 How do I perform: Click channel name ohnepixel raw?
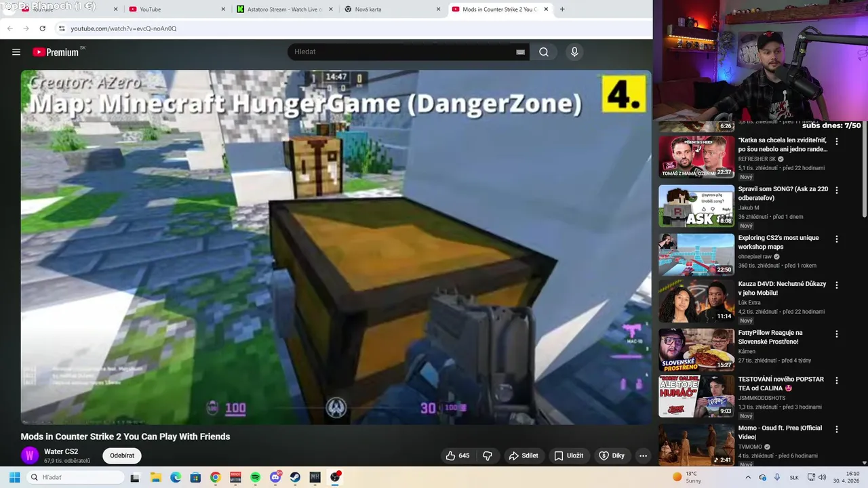tap(755, 257)
